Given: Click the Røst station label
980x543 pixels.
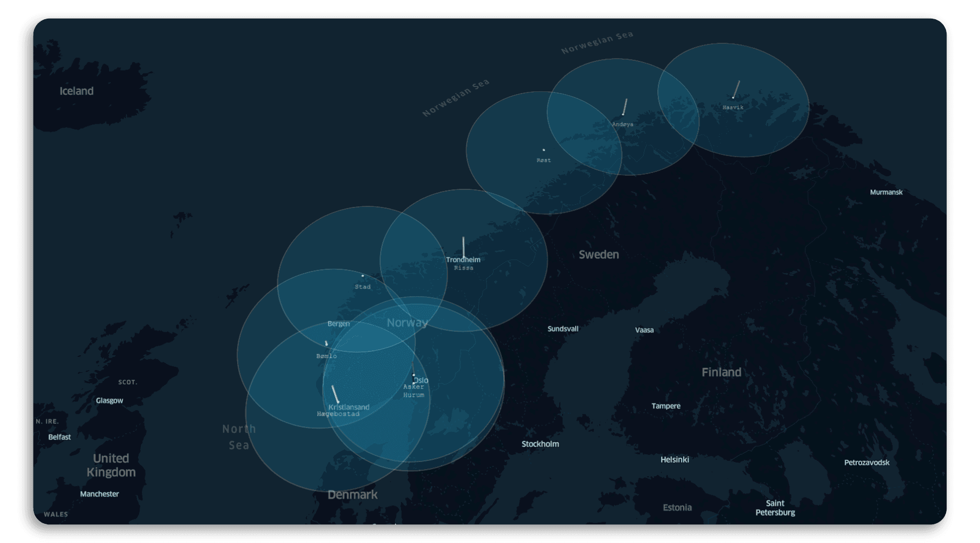Looking at the screenshot, I should click(543, 160).
